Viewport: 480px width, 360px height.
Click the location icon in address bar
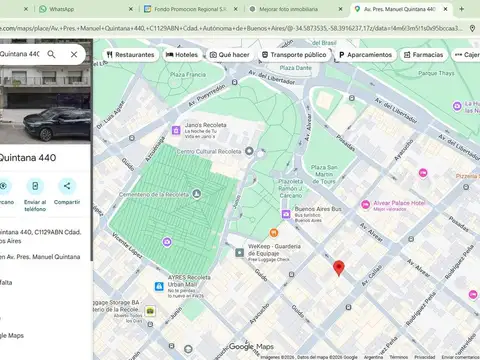click(x=472, y=28)
